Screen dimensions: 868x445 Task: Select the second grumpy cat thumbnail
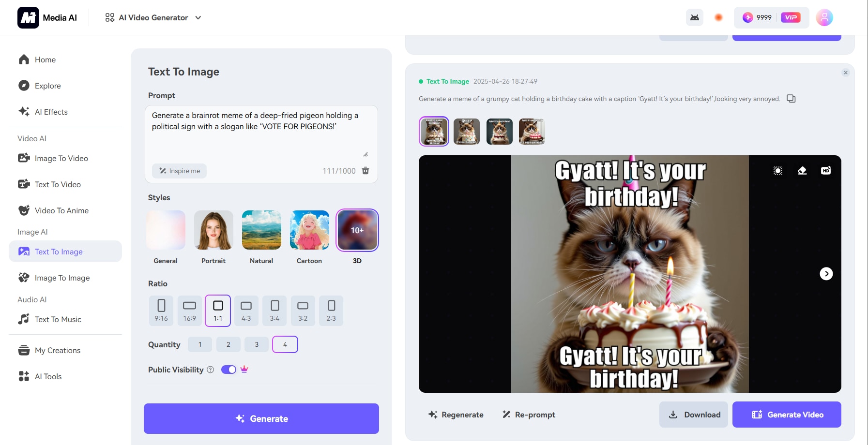point(467,131)
